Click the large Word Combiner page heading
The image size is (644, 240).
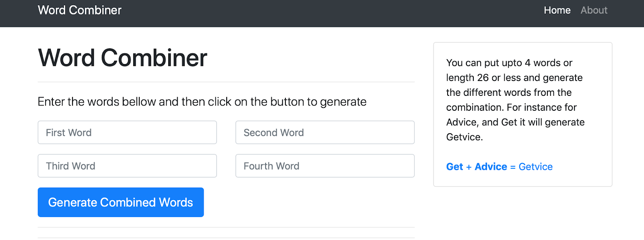(x=122, y=58)
